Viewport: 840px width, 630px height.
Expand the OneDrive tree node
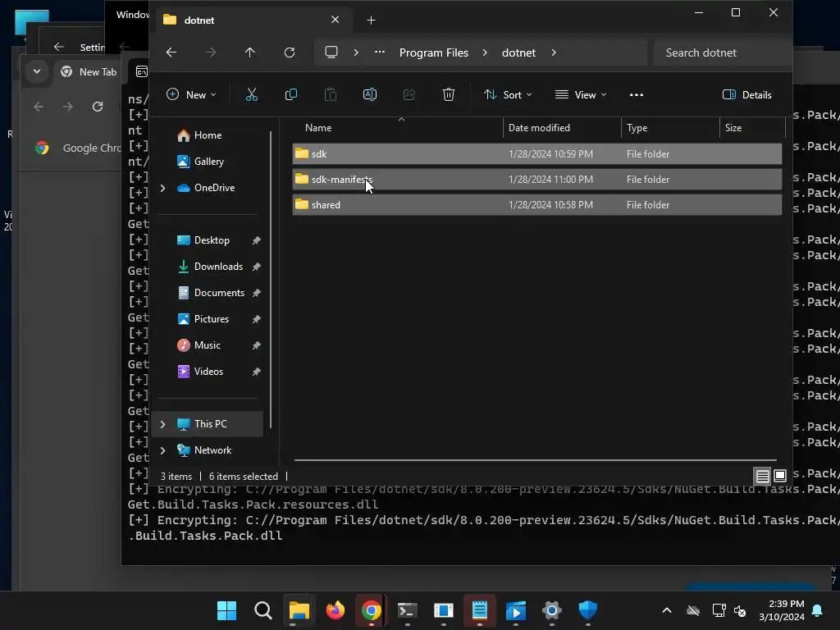pos(163,188)
